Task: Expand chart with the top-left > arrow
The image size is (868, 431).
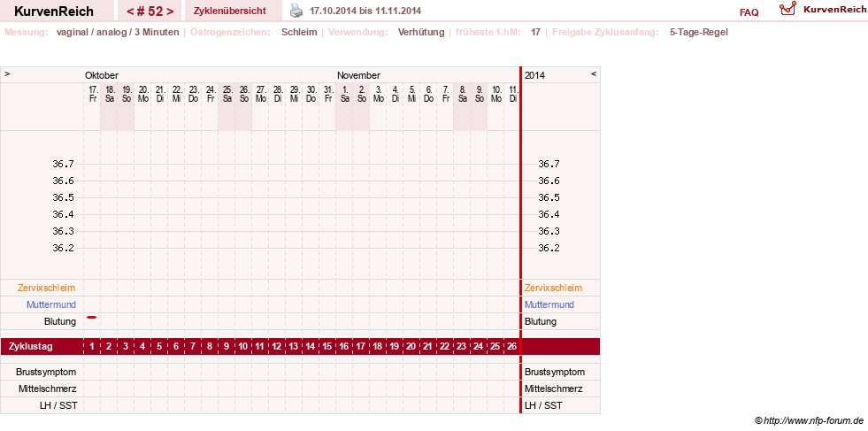Action: click(7, 73)
